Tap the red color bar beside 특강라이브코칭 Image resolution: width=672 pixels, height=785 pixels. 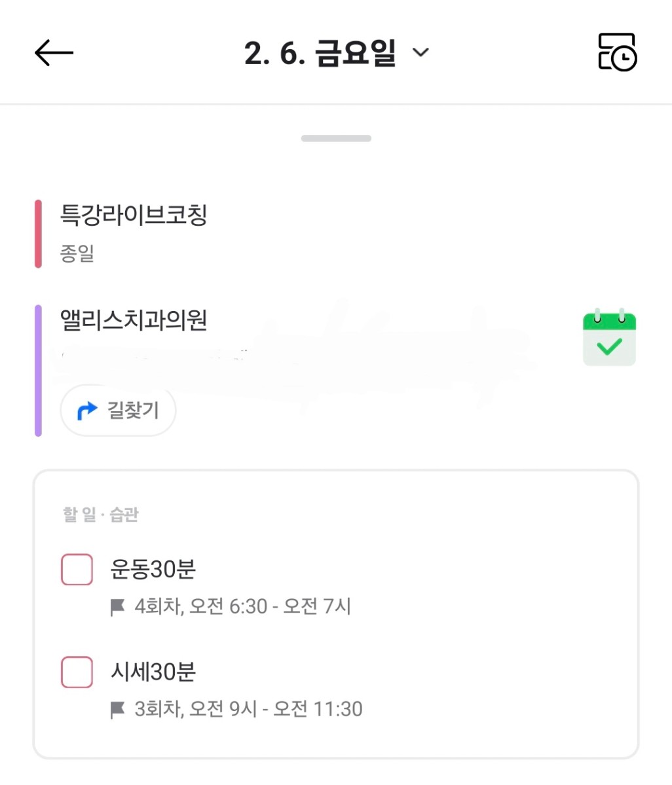38,234
